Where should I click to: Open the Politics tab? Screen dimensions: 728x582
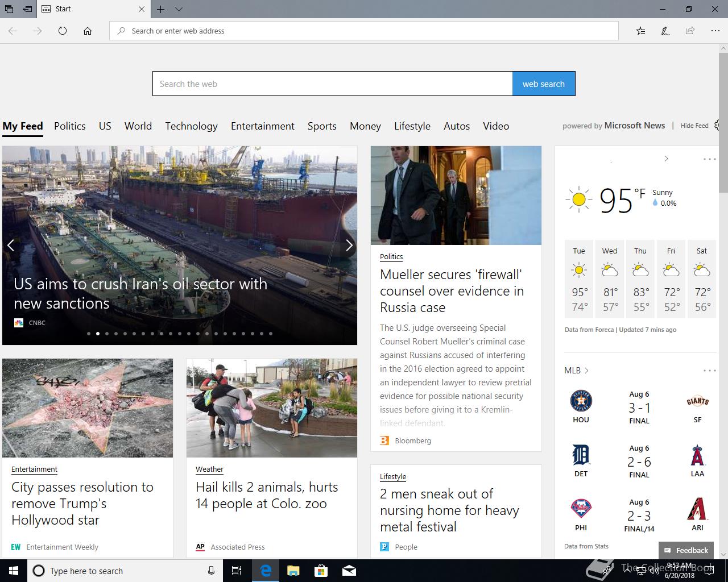[70, 126]
